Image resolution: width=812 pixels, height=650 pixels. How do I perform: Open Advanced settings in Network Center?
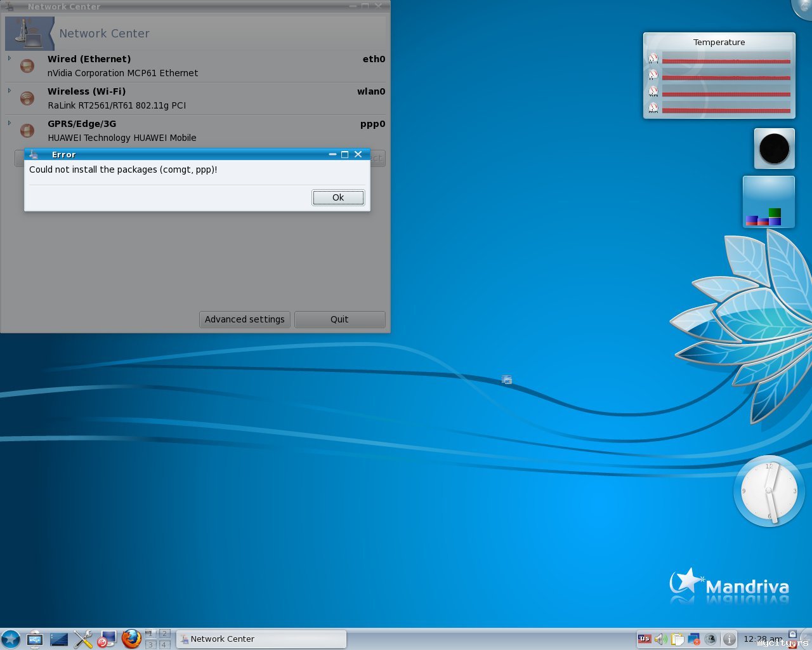pyautogui.click(x=245, y=319)
